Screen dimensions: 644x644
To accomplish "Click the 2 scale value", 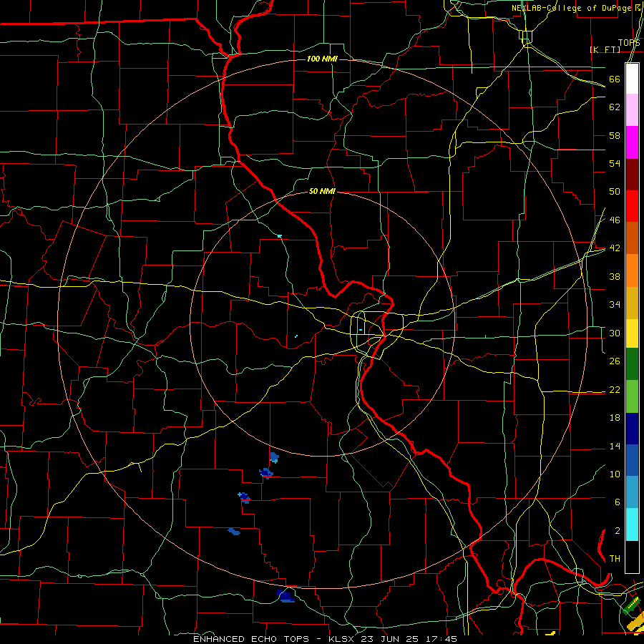I will point(617,531).
